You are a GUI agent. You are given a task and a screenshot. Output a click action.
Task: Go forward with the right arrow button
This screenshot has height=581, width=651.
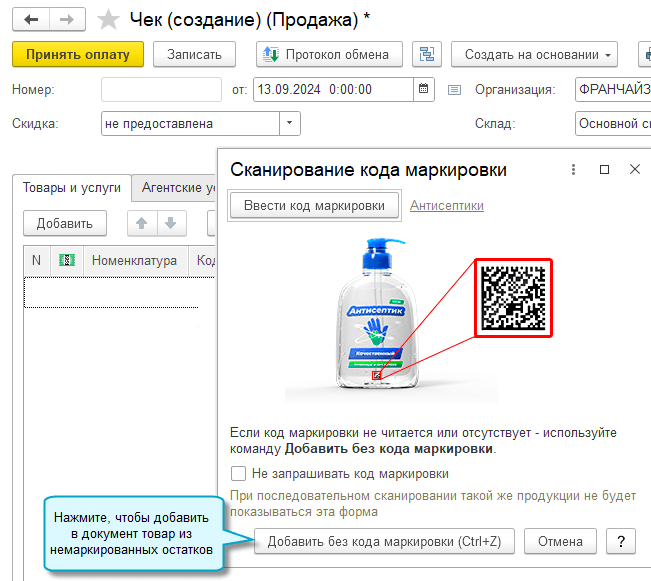point(67,20)
